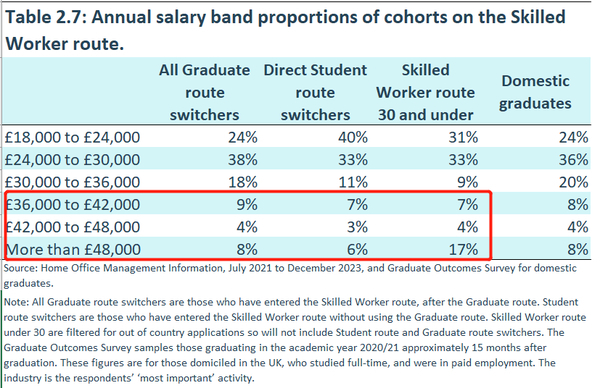Click the 20% Domestic graduates cell
This screenshot has width=600, height=388.
pos(573,182)
